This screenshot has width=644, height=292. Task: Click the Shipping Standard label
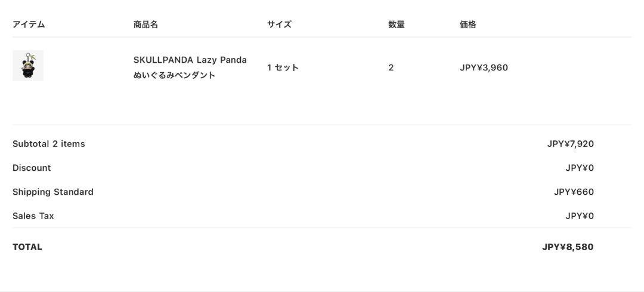[x=53, y=192]
